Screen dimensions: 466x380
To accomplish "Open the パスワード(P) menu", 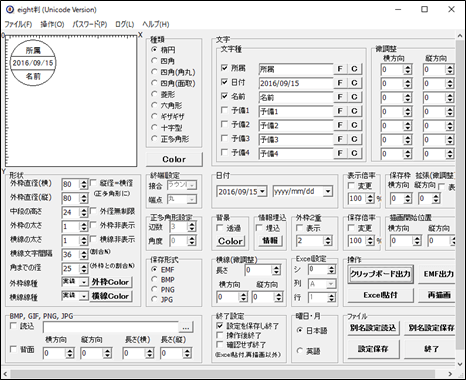I will [90, 24].
